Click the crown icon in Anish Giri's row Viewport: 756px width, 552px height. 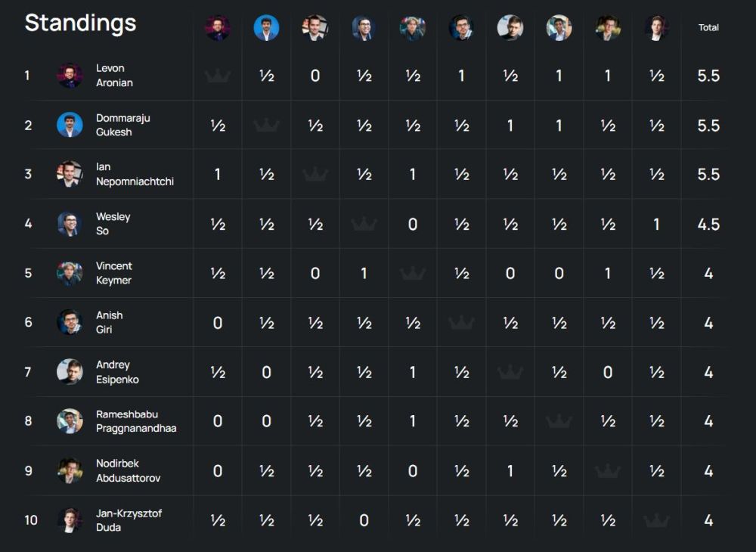click(461, 323)
